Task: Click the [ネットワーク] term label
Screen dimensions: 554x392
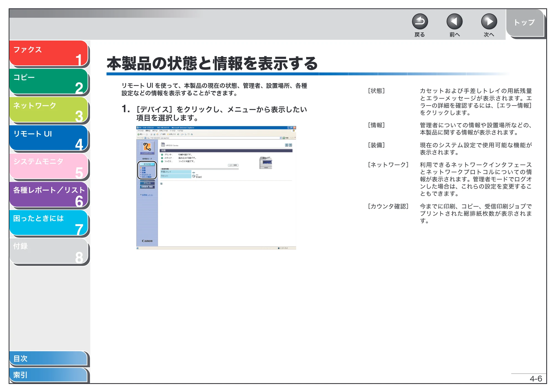Action: click(x=388, y=165)
